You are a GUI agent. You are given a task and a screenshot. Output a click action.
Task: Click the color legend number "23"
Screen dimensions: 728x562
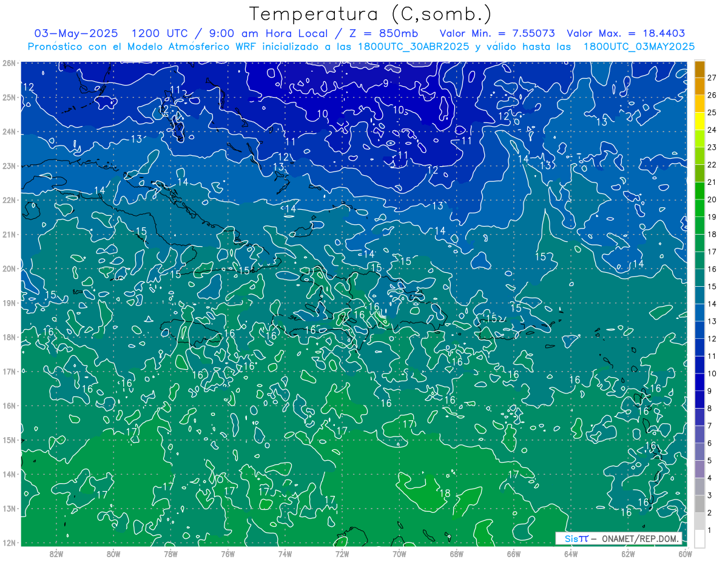click(712, 147)
